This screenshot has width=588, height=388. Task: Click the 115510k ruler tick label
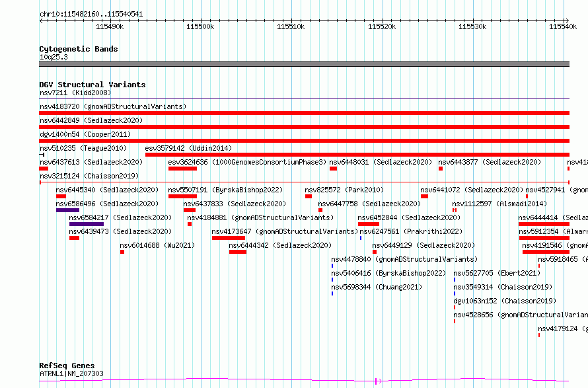pyautogui.click(x=291, y=26)
